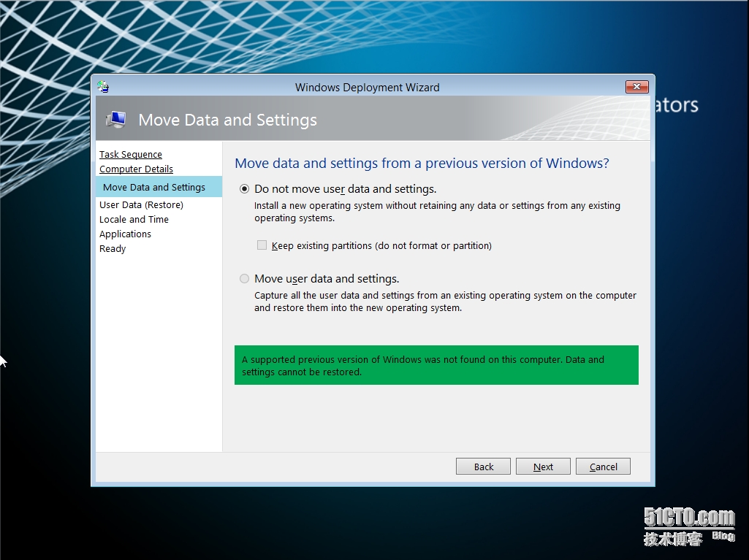749x560 pixels.
Task: Click the 'Windows Deployment Wizard' window title
Action: [x=368, y=88]
